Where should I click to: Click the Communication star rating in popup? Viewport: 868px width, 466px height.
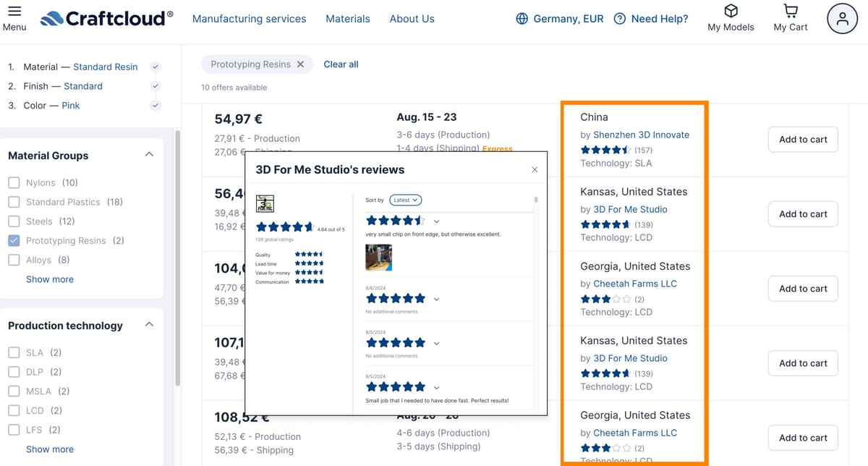[x=309, y=281]
